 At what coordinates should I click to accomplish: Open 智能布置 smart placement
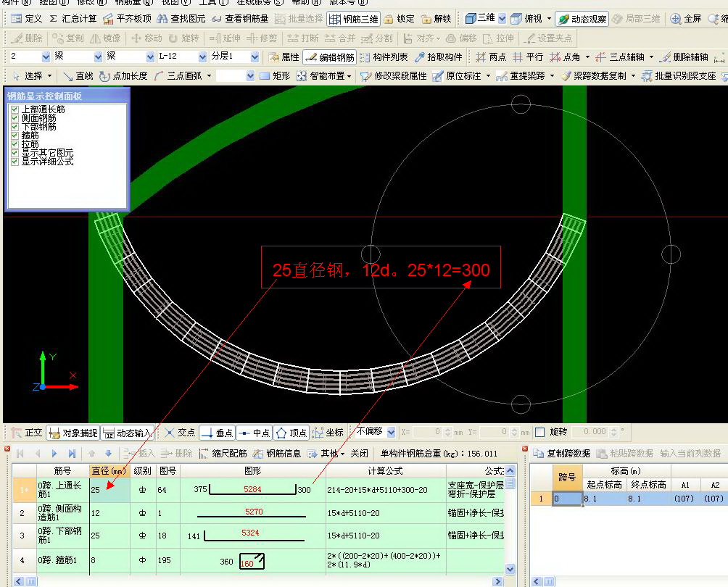tap(323, 75)
